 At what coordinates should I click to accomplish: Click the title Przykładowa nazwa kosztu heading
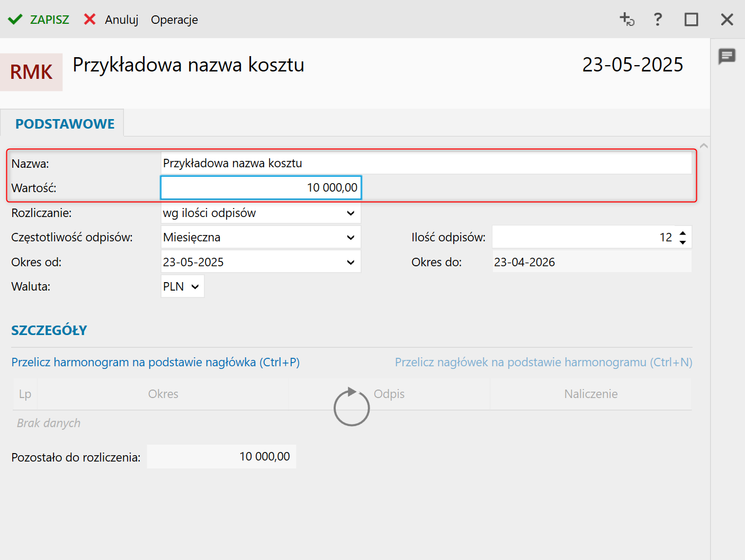point(189,65)
